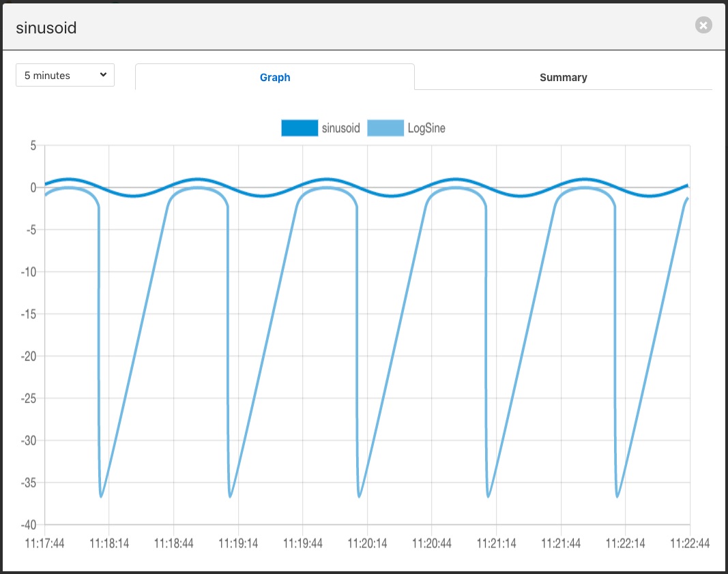Select the dark blue color swatch in legend

tap(299, 127)
